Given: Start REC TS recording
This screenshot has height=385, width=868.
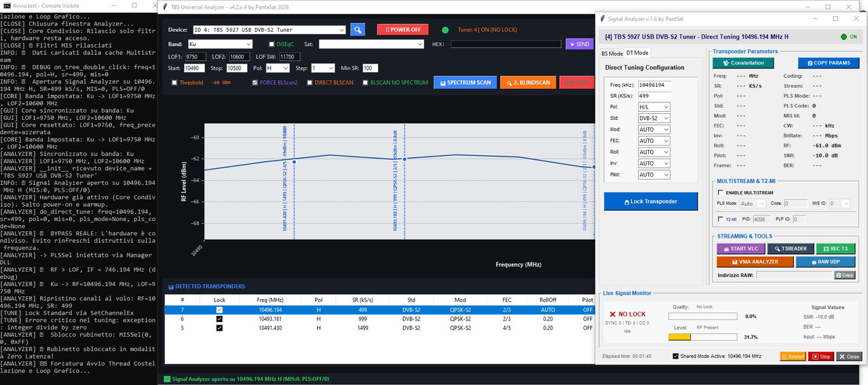Looking at the screenshot, I should pyautogui.click(x=836, y=249).
